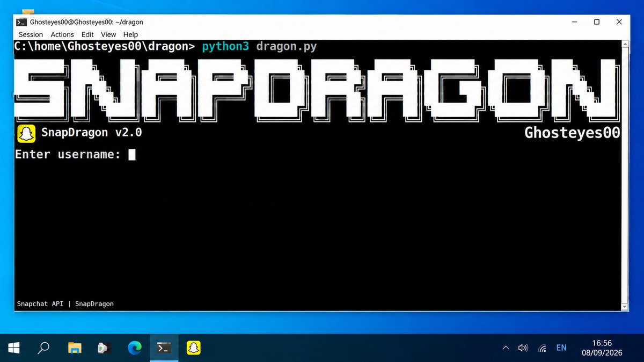Open the Wi-Fi network tray icon
Screen dimensions: 644x362
[x=542, y=348]
